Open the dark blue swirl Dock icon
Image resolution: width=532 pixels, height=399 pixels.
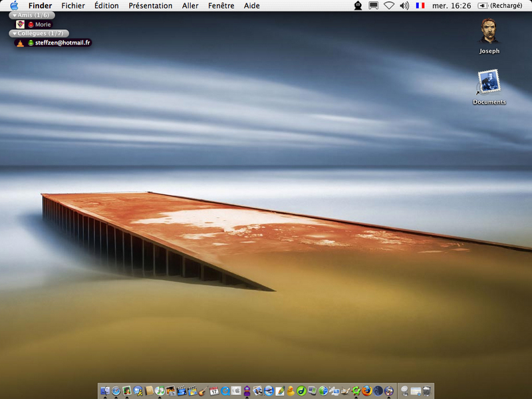378,391
